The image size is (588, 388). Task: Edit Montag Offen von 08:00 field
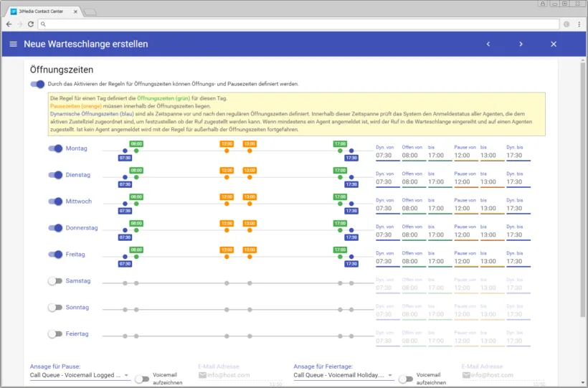point(414,156)
